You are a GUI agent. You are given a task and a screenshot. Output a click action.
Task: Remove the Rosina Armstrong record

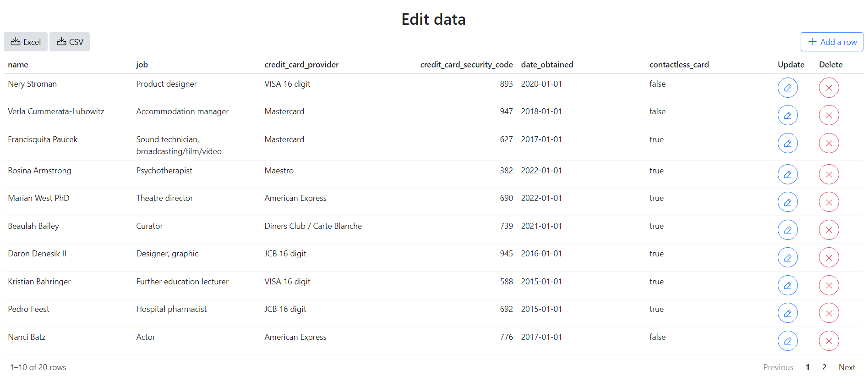829,174
